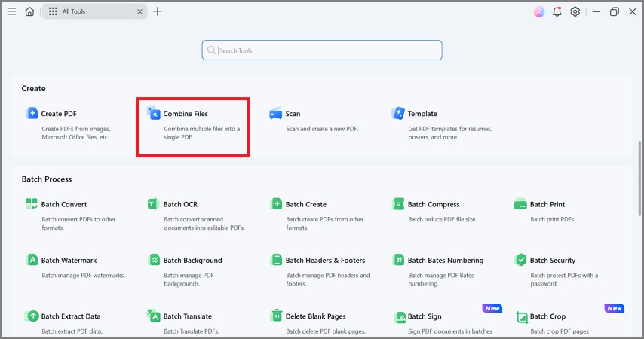Open the Combine Files icon
Image resolution: width=644 pixels, height=339 pixels.
pos(154,113)
